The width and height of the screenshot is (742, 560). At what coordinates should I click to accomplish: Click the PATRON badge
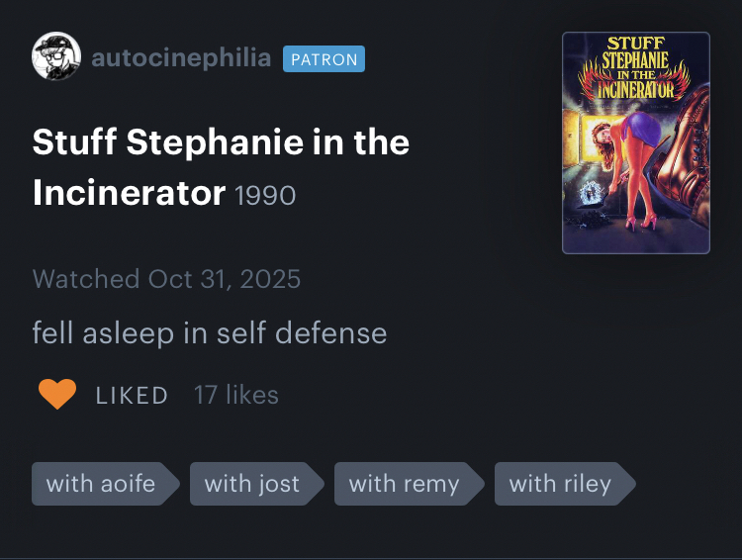pos(324,59)
